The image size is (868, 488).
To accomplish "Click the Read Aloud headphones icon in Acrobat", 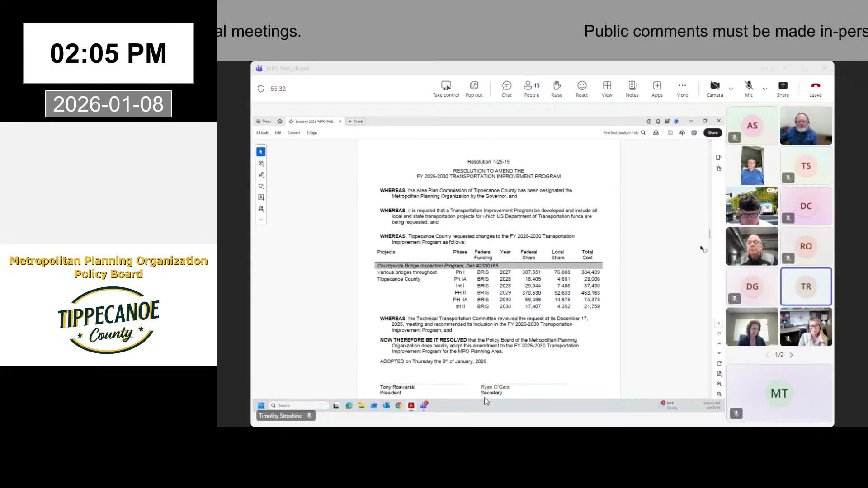I will pyautogui.click(x=656, y=133).
